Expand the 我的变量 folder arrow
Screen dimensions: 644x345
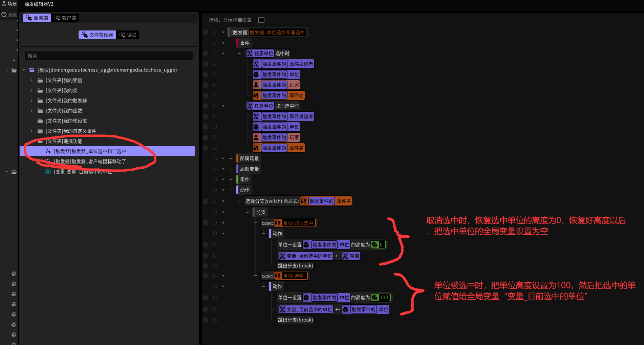(32, 80)
